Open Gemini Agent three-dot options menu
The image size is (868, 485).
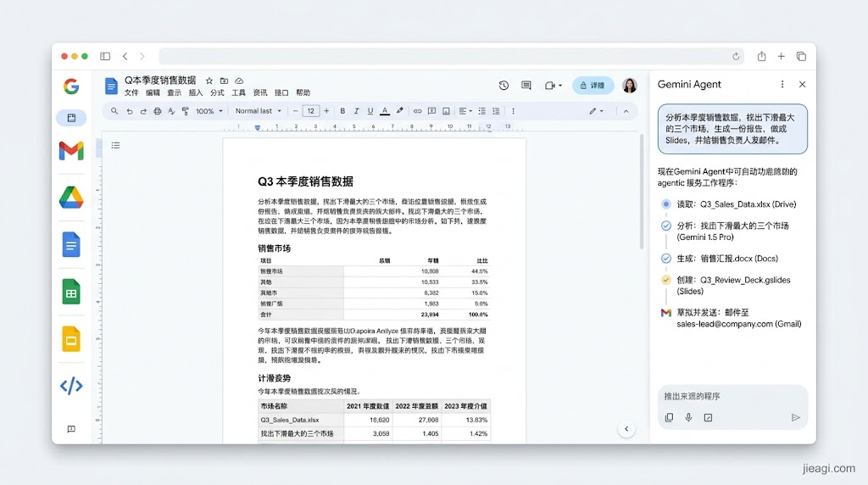point(782,84)
